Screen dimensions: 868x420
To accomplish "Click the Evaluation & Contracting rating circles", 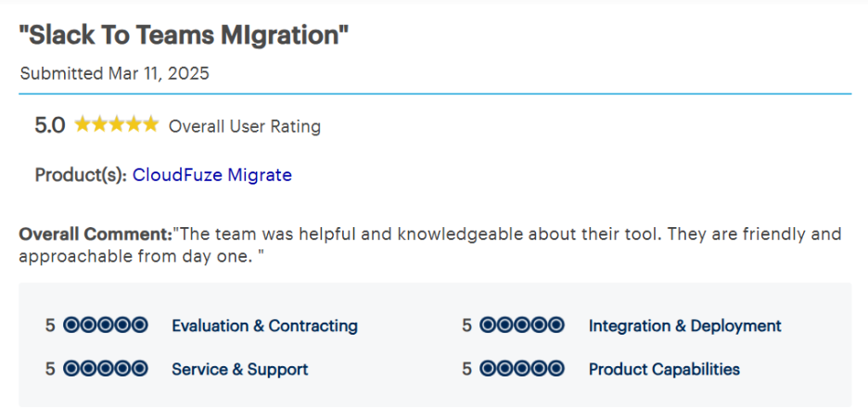I will click(107, 325).
